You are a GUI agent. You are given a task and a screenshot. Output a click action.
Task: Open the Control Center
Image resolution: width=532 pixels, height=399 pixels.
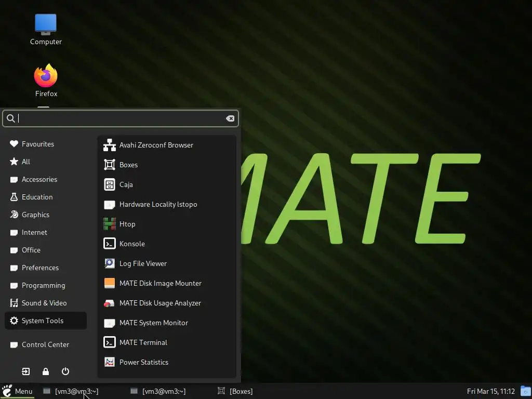click(46, 344)
